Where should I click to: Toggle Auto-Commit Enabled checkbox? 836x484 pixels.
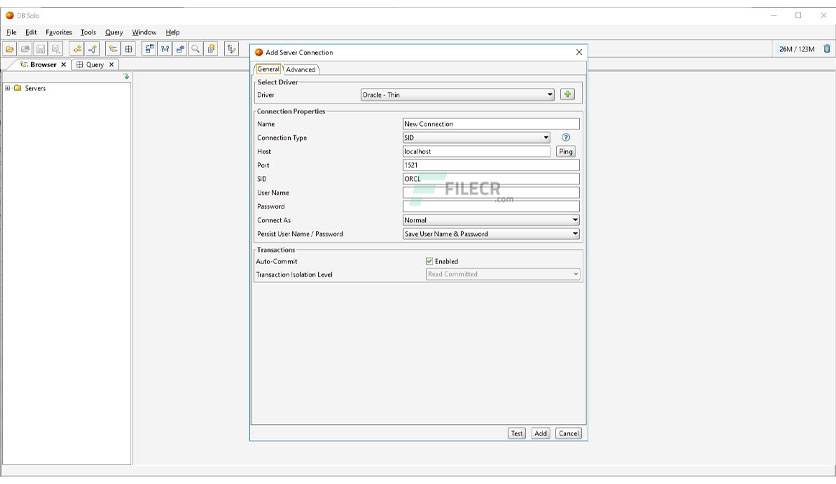pyautogui.click(x=429, y=261)
